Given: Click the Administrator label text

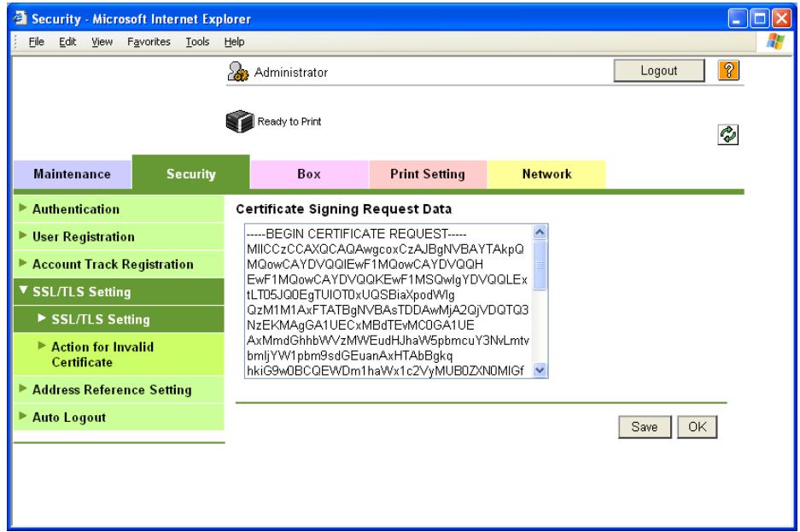Looking at the screenshot, I should coord(291,73).
